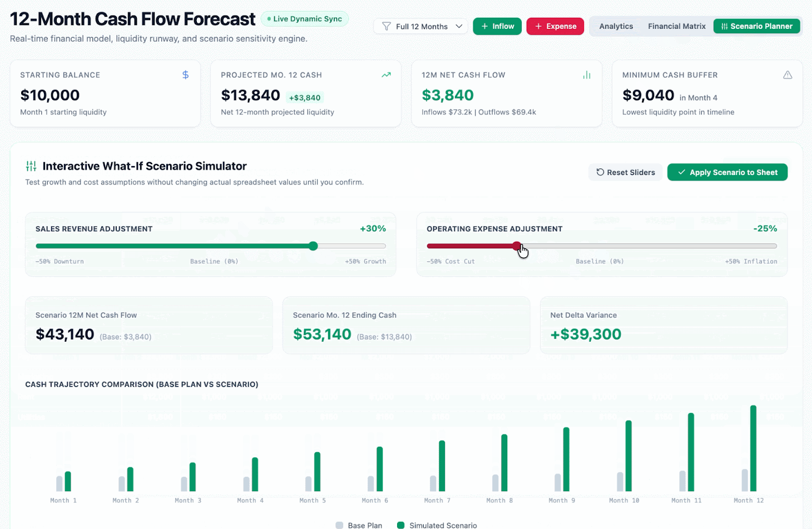Click the bar chart icon on 12M Net Cash Flow

click(587, 75)
